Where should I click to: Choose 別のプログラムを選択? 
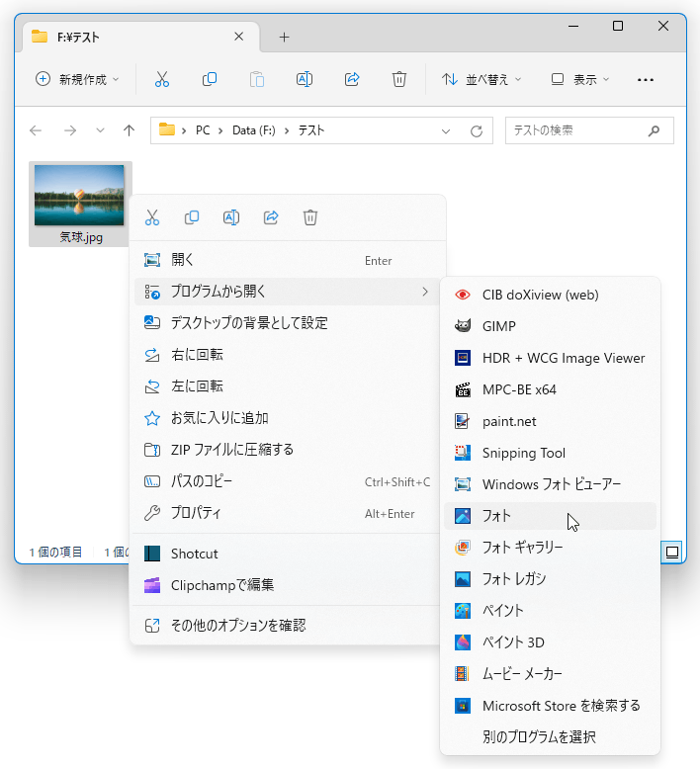pos(550,736)
